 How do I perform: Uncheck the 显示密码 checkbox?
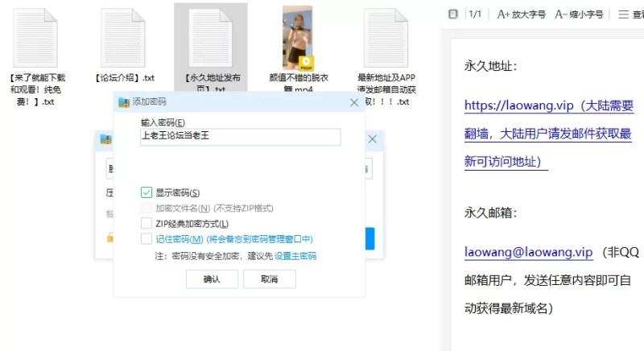(147, 192)
